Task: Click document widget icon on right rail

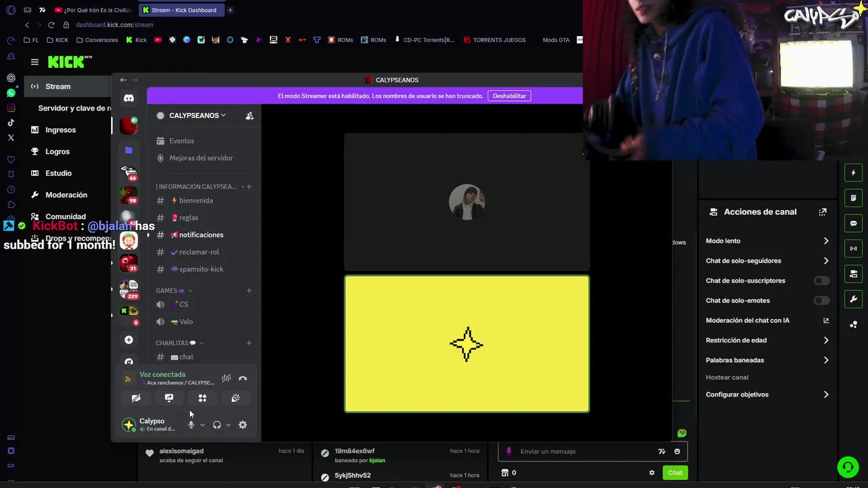Action: (854, 198)
